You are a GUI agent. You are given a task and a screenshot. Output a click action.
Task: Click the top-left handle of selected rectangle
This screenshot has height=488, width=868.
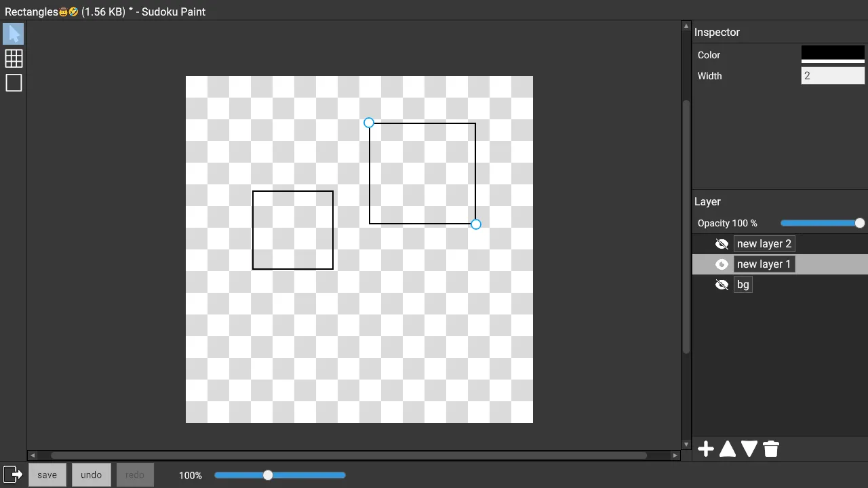coord(369,123)
